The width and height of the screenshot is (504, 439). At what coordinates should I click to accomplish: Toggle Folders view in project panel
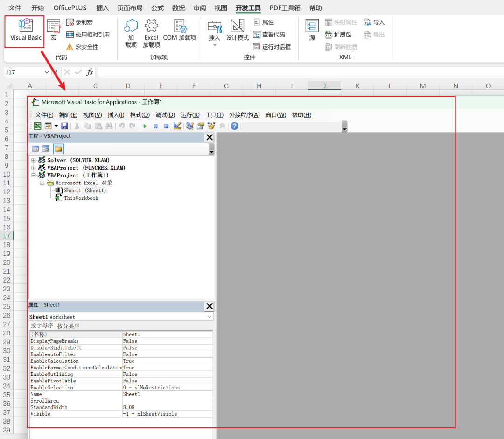click(x=58, y=149)
